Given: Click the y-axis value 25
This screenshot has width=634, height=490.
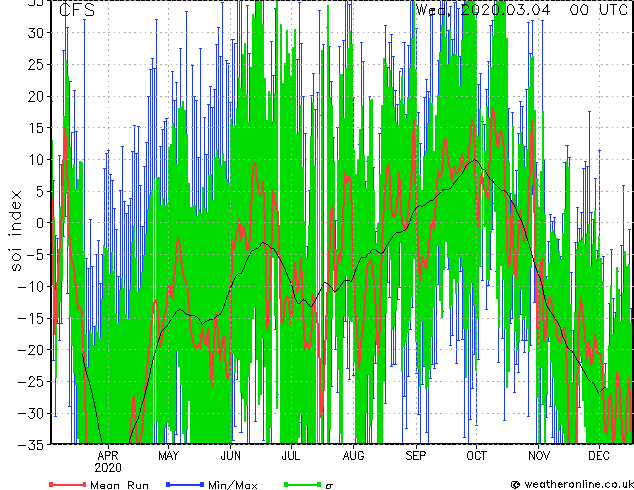Looking at the screenshot, I should click(36, 64).
